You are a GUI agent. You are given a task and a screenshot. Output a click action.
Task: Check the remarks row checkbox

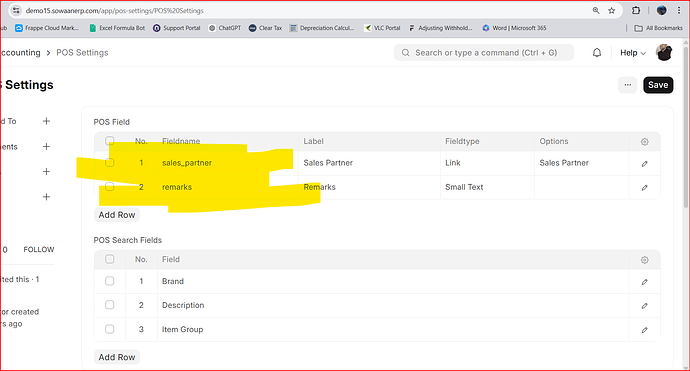click(110, 187)
